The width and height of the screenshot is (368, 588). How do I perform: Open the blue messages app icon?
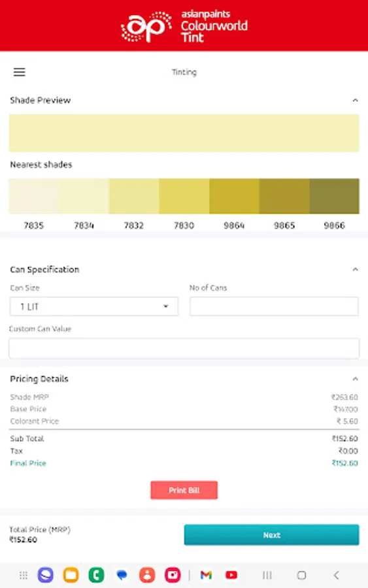click(x=122, y=575)
